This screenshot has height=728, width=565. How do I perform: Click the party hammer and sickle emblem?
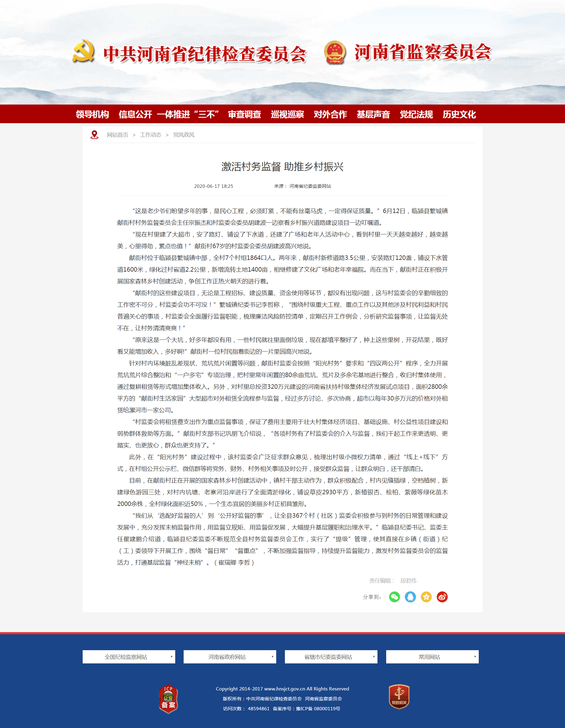tap(83, 51)
